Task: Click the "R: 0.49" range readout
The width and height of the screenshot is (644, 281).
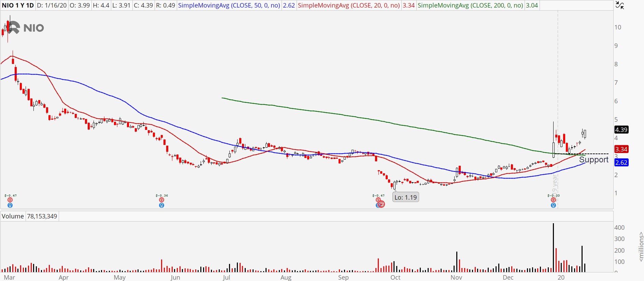Action: [166, 5]
